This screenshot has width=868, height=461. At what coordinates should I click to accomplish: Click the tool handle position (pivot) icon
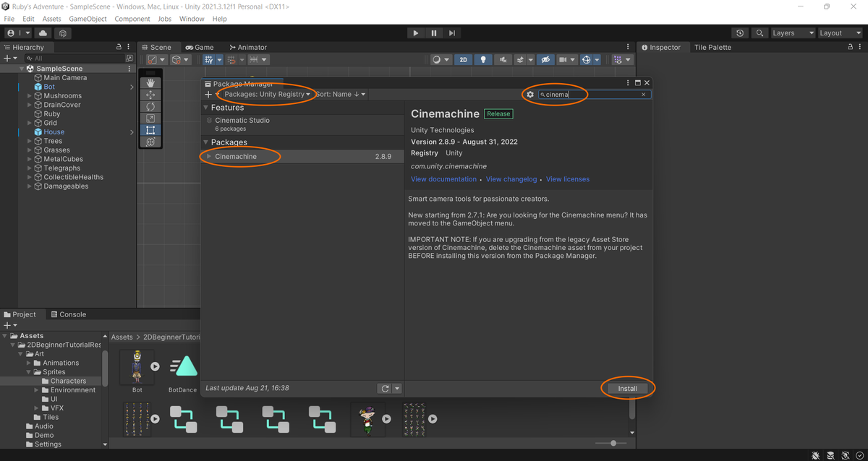156,60
